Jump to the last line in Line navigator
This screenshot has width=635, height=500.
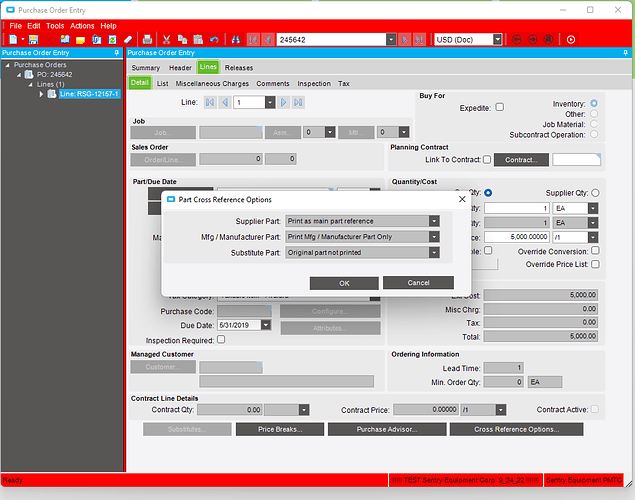click(298, 102)
